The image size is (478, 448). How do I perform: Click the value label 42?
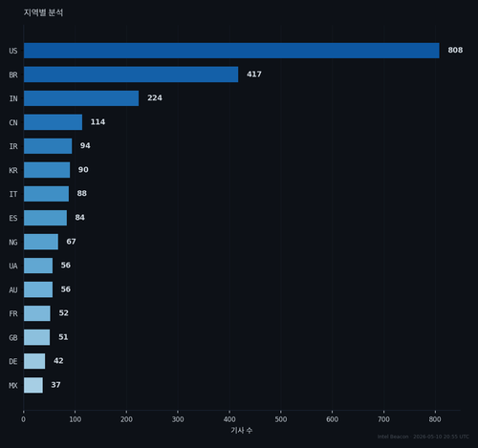click(x=58, y=361)
